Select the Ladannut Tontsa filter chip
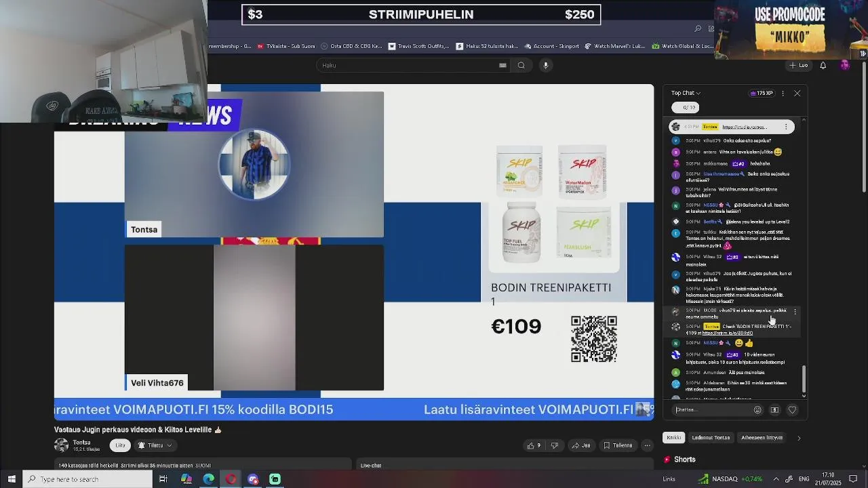868x488 pixels. (711, 438)
